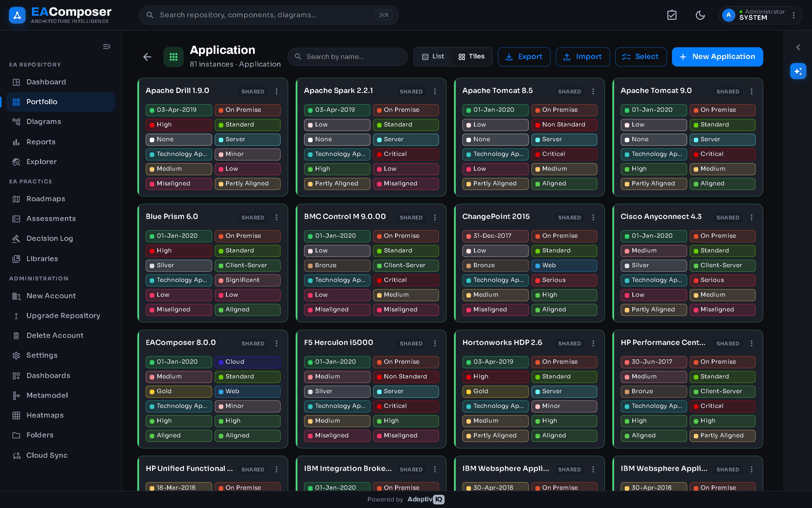Screen dimensions: 812x508
Task: Click the Dashboards widgets icon
Action: 16,376
